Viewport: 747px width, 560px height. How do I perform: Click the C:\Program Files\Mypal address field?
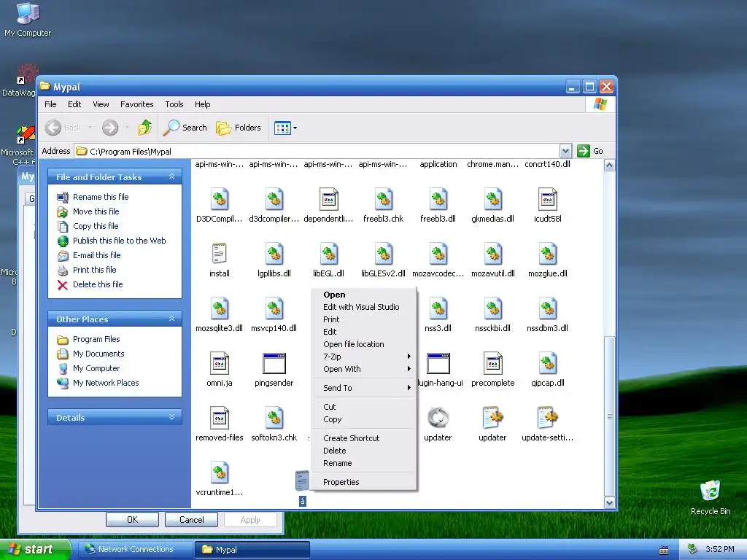coord(317,152)
